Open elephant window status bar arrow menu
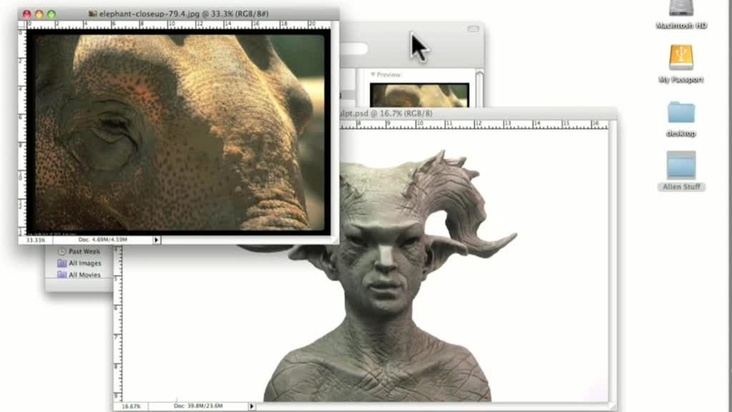Screen dimensions: 732x412 pyautogui.click(x=156, y=240)
